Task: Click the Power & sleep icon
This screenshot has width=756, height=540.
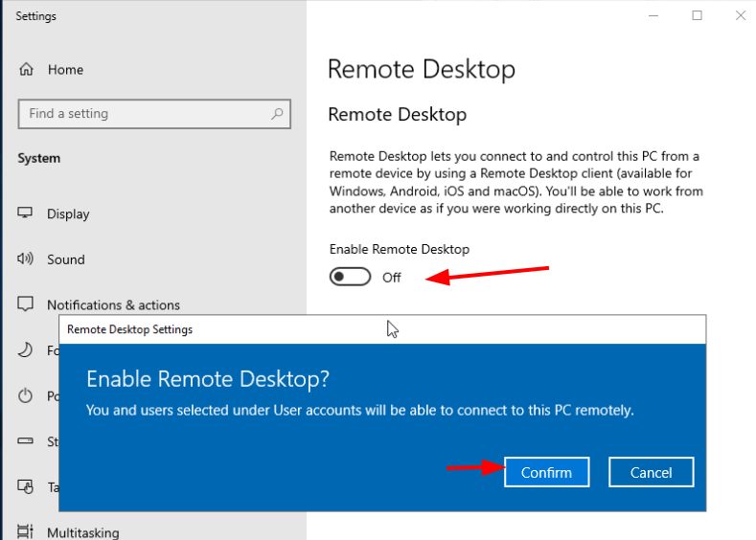Action: (x=25, y=395)
